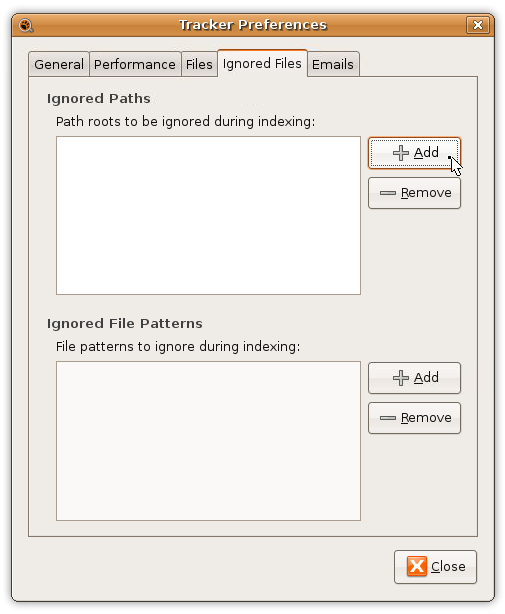Click the minus icon on Ignored Paths Remove

pos(388,193)
